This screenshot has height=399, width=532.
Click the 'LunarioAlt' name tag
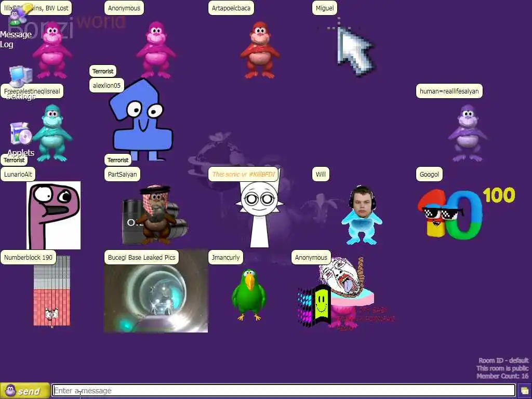point(18,174)
